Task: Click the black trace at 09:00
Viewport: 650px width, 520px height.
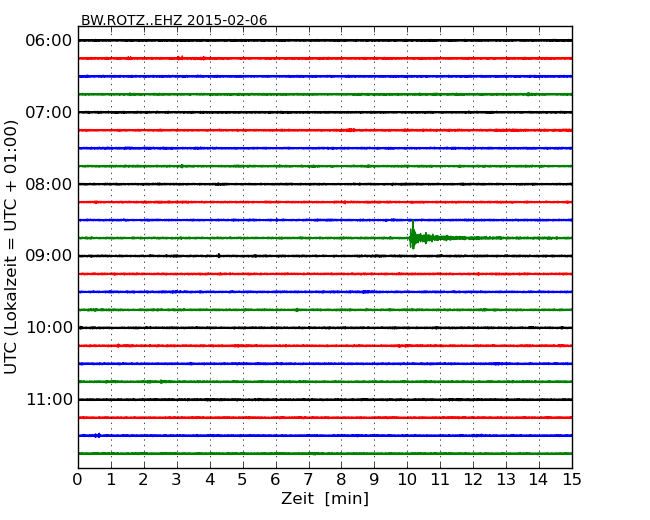Action: 325,256
